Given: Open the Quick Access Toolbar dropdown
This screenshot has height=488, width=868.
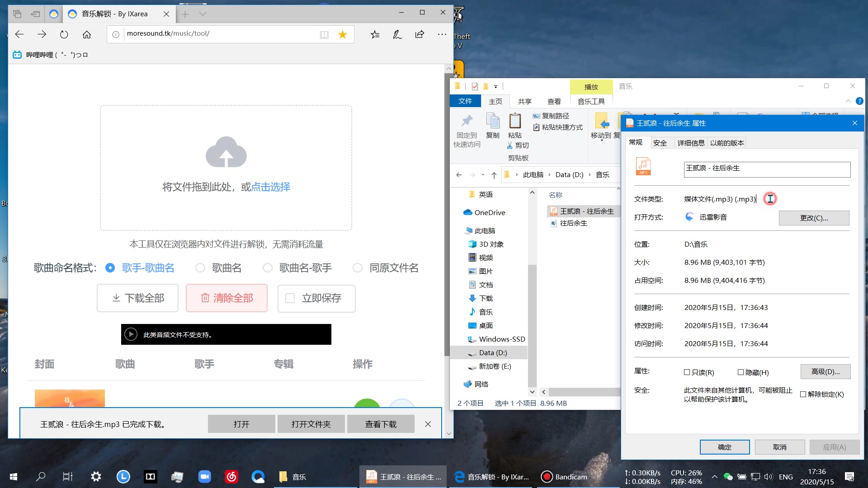Looking at the screenshot, I should 495,86.
